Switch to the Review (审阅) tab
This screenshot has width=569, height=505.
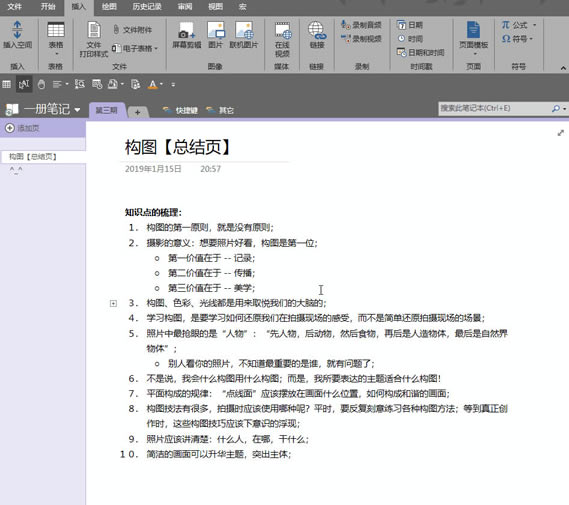click(x=185, y=7)
